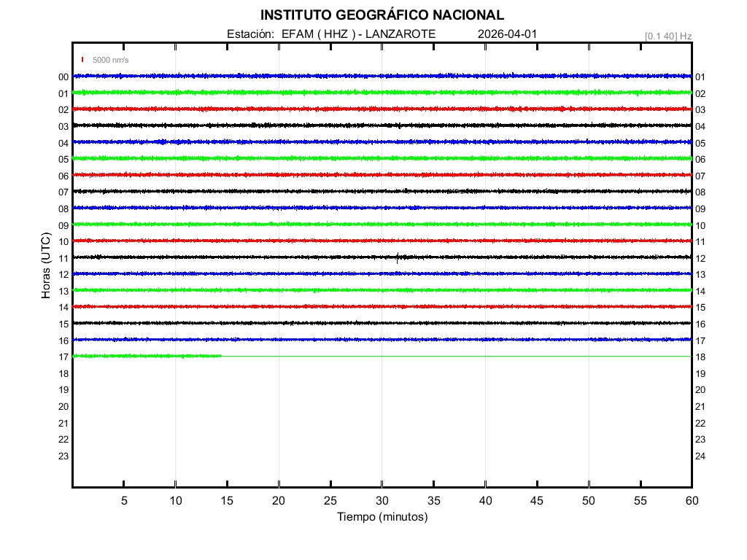Click the 5 tick label on the time axis

click(x=124, y=501)
